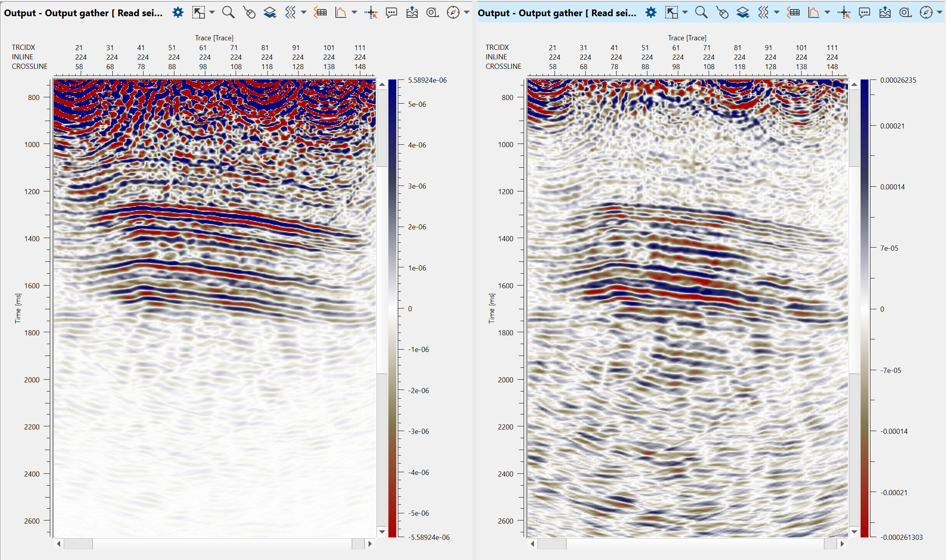
Task: Expand the wiggle display dropdown arrow in left panel
Action: [x=304, y=13]
